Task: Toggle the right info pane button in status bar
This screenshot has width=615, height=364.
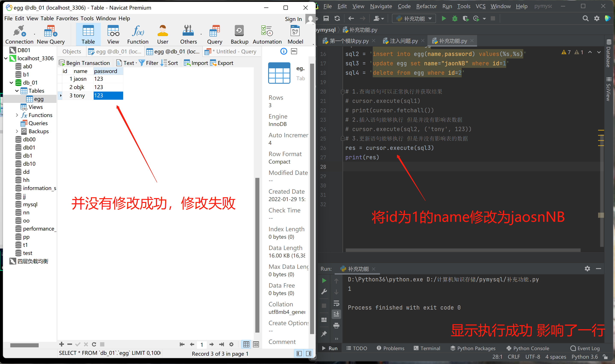Action: pos(309,354)
